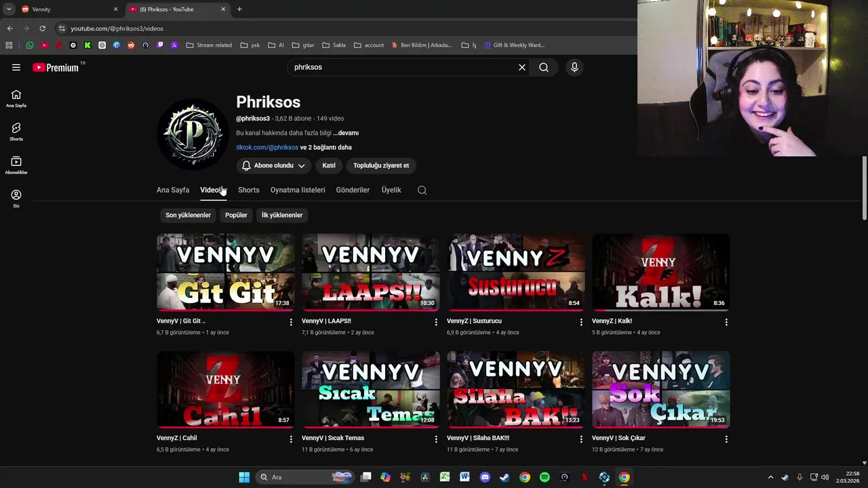
Task: Go back in browser history
Action: 9,28
